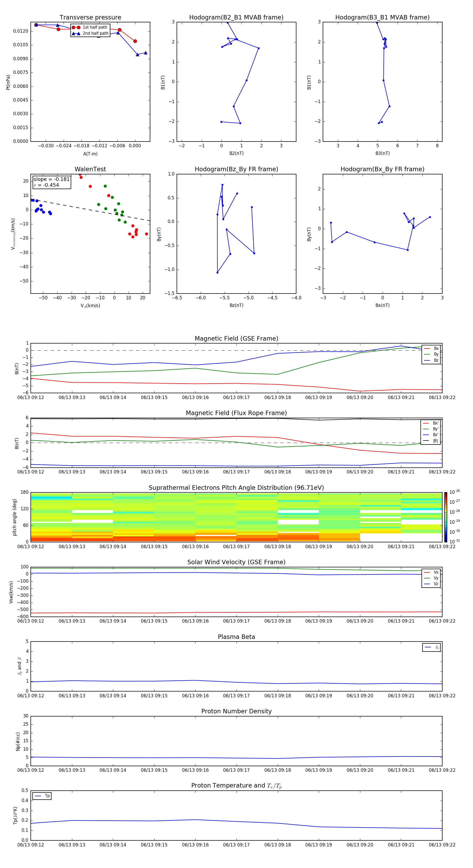
Task: Click the "βp and β" y-axis label
Action: click(20, 666)
